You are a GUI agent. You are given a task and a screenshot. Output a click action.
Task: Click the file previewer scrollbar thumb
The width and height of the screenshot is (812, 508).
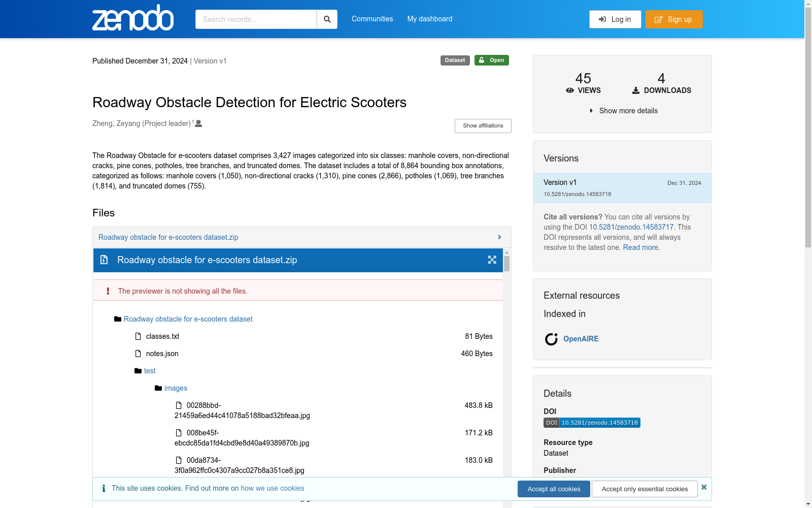coord(506,264)
